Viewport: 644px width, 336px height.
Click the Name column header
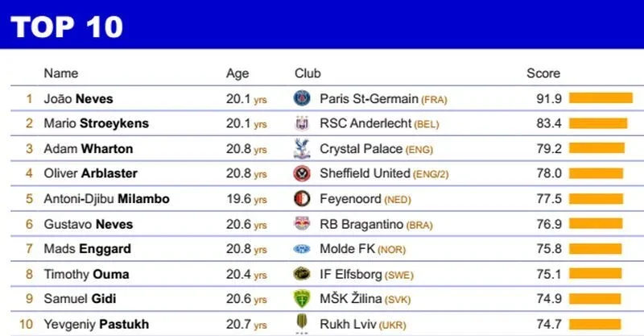point(60,73)
